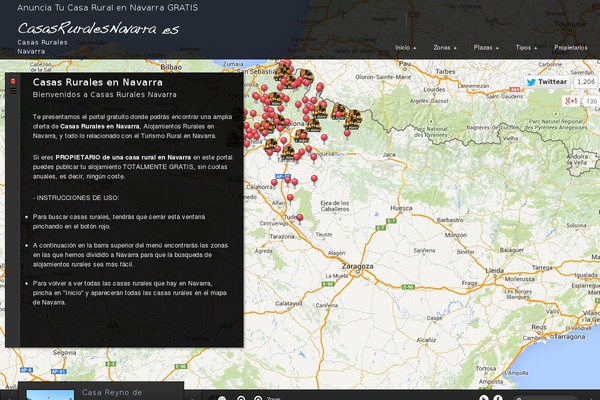Image resolution: width=600 pixels, height=400 pixels.
Task: Click the Parc Naturel Régional park icon
Action: click(556, 114)
